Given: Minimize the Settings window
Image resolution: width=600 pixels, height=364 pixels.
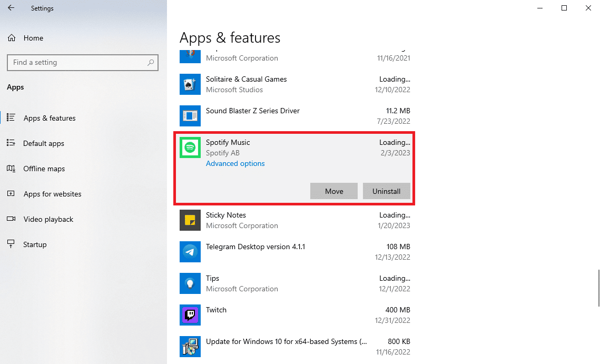Looking at the screenshot, I should tap(540, 8).
